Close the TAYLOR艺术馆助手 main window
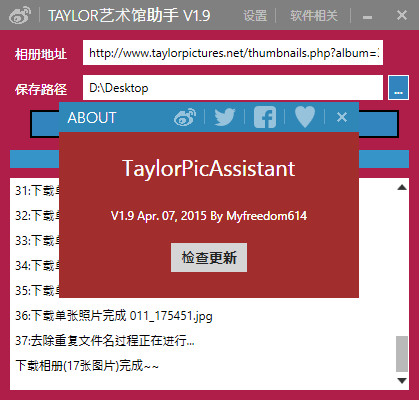Viewport: 419px width, 400px height. coord(402,15)
